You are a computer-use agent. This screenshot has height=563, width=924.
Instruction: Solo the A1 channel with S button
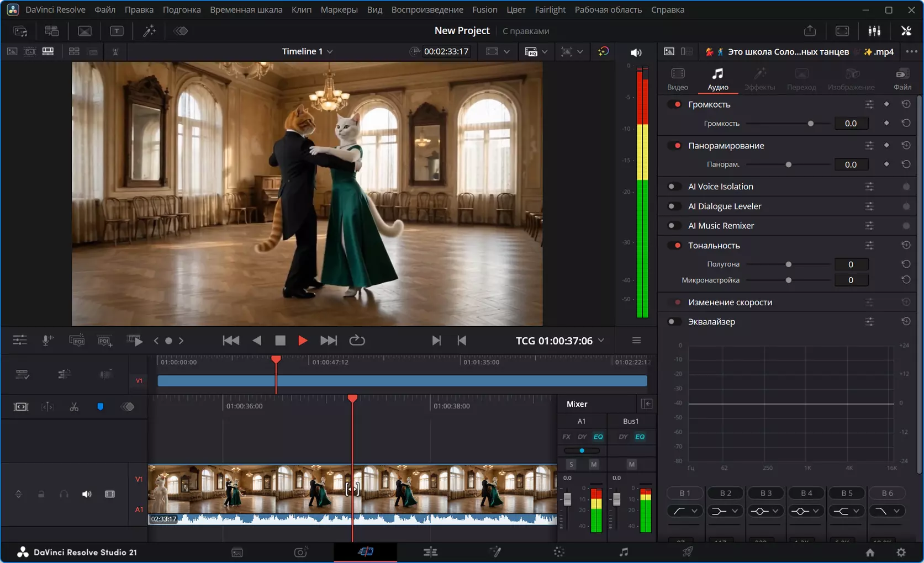click(571, 464)
